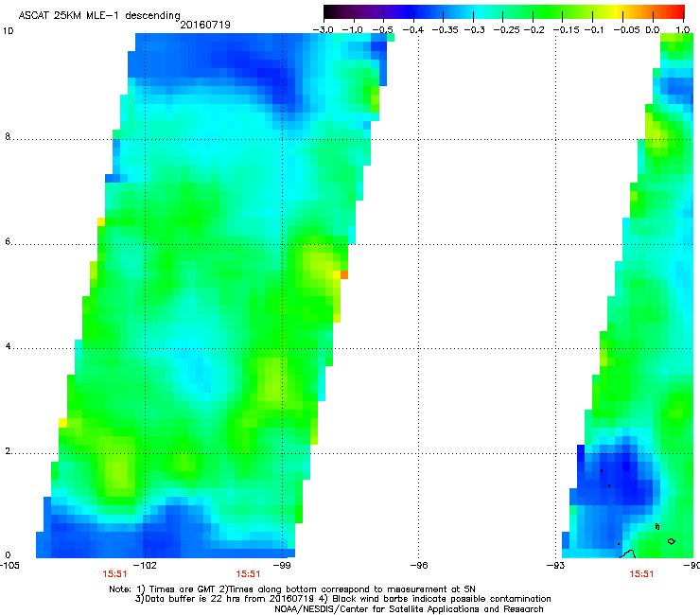Click the color scale label '-3.0'
Screen dimensions: 700x615
click(x=323, y=30)
